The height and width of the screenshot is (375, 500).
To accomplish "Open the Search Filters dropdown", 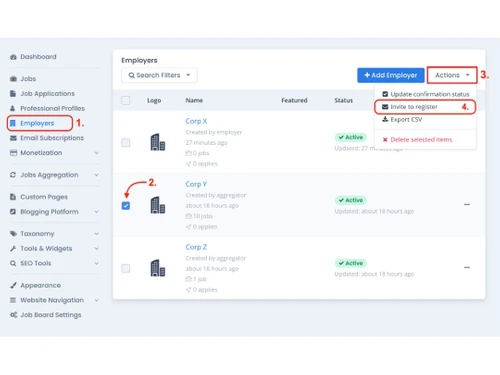I will point(159,75).
